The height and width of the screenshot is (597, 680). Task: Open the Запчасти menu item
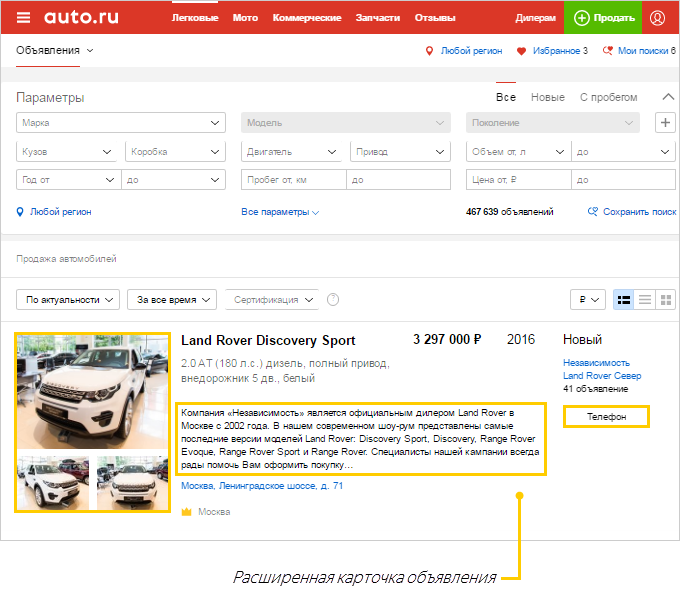click(379, 18)
